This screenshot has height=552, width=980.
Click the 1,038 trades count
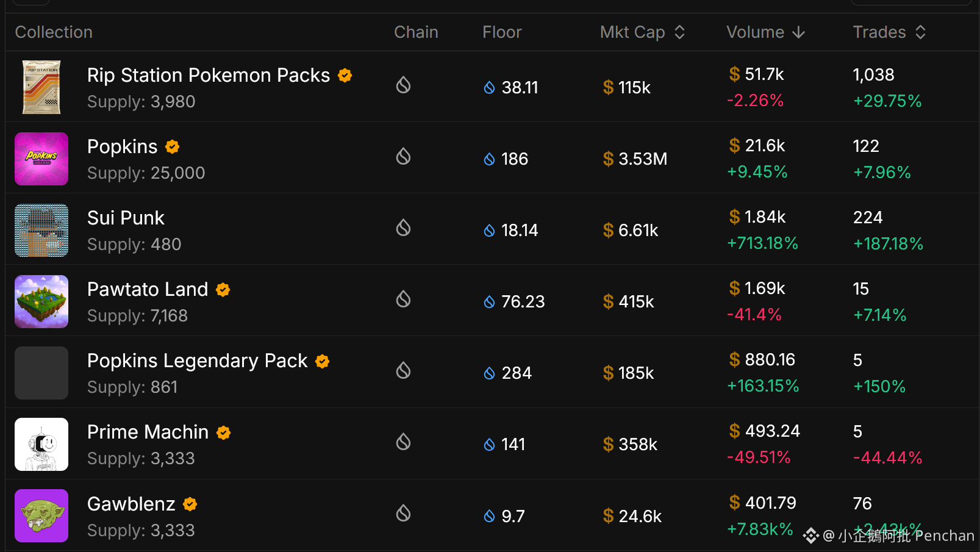point(873,75)
